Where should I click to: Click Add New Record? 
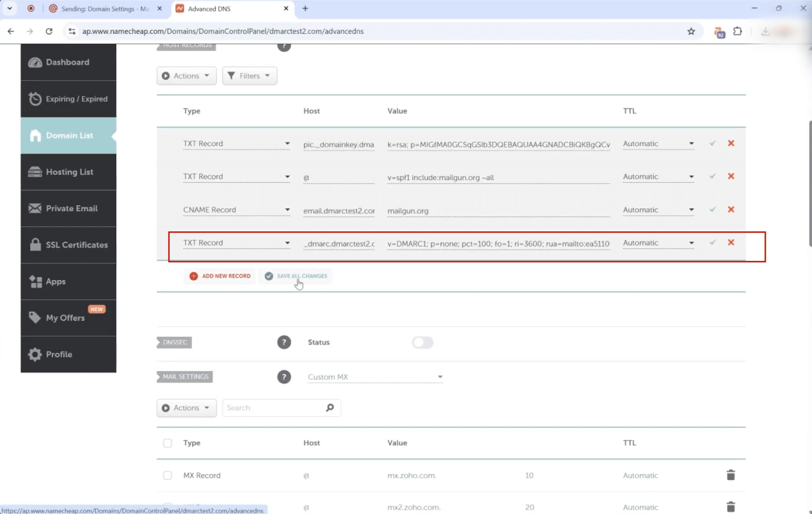pyautogui.click(x=220, y=276)
